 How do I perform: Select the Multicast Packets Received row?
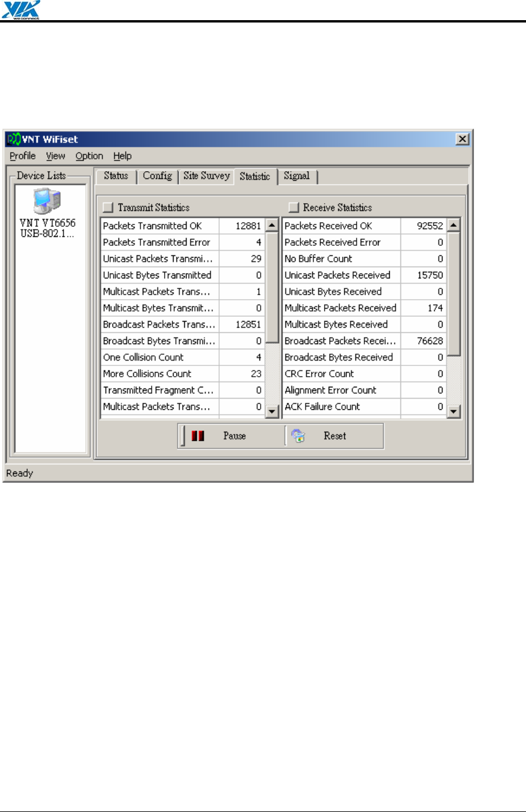pyautogui.click(x=365, y=308)
